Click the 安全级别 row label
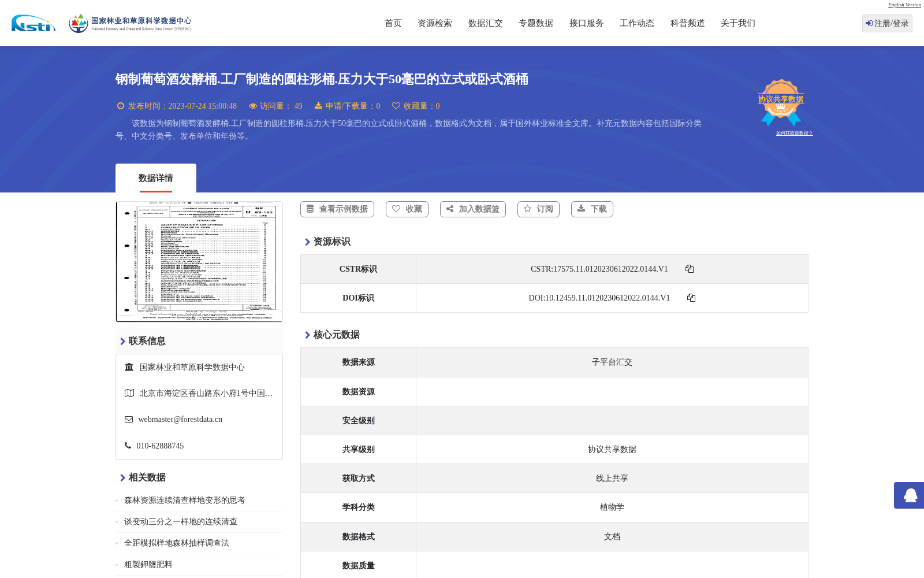This screenshot has width=924, height=578. [x=359, y=421]
